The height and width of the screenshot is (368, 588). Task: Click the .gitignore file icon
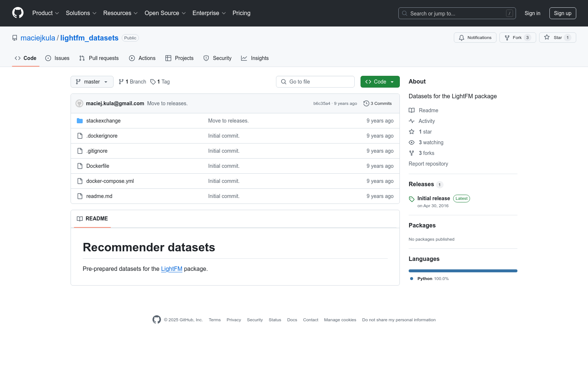click(80, 151)
